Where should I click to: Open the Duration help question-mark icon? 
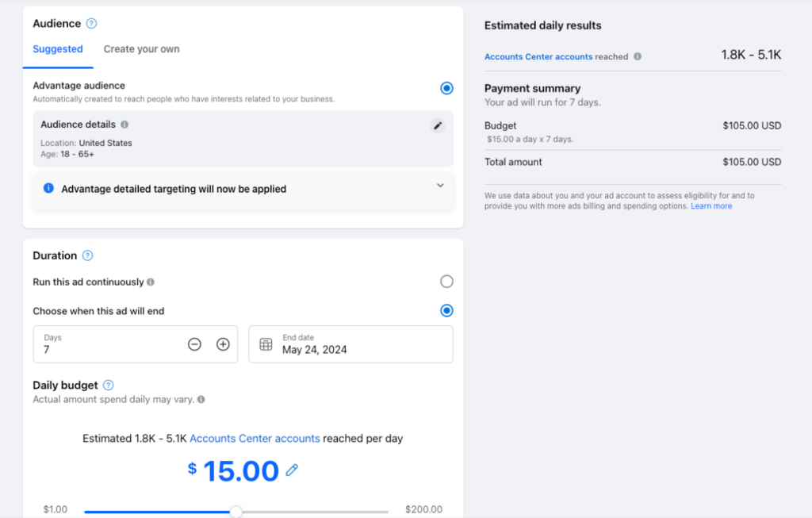coord(88,255)
